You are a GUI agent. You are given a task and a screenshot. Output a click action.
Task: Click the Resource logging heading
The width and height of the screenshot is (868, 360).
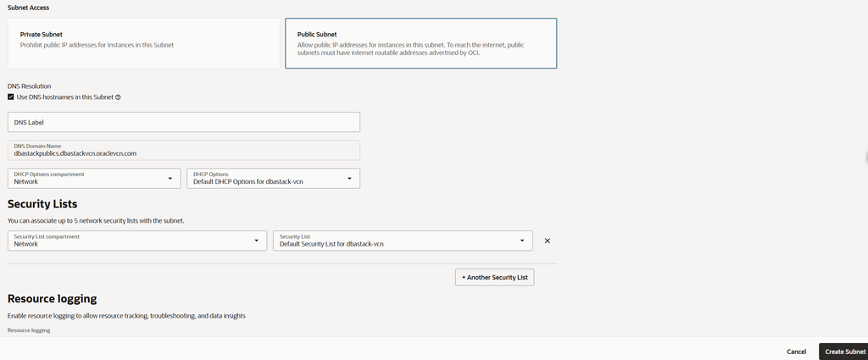click(x=52, y=299)
